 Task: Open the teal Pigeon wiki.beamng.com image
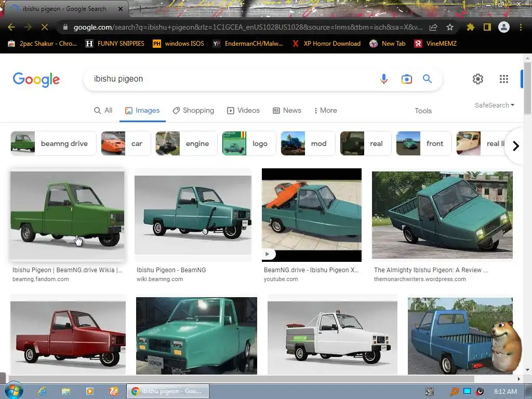(x=193, y=215)
